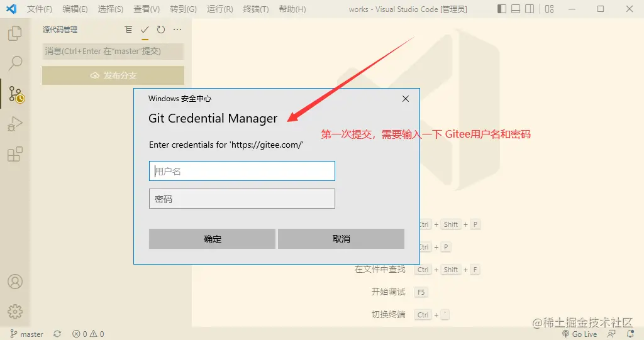Open the 查看(V) menu
Viewport: 644px width, 340px height.
click(147, 9)
